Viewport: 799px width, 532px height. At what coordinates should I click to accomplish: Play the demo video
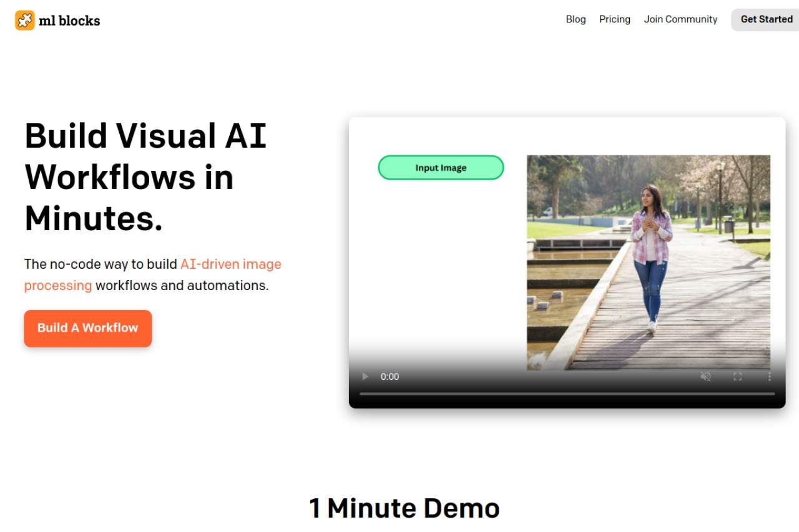pos(365,377)
